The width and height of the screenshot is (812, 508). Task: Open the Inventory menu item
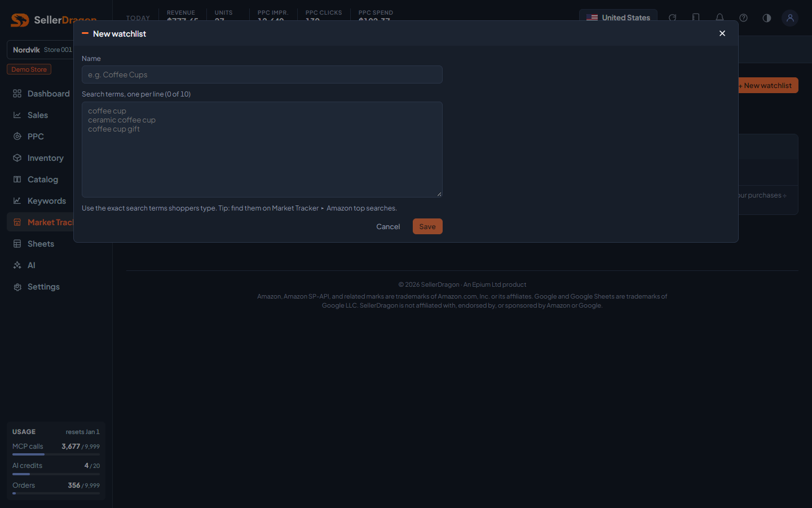coord(46,158)
